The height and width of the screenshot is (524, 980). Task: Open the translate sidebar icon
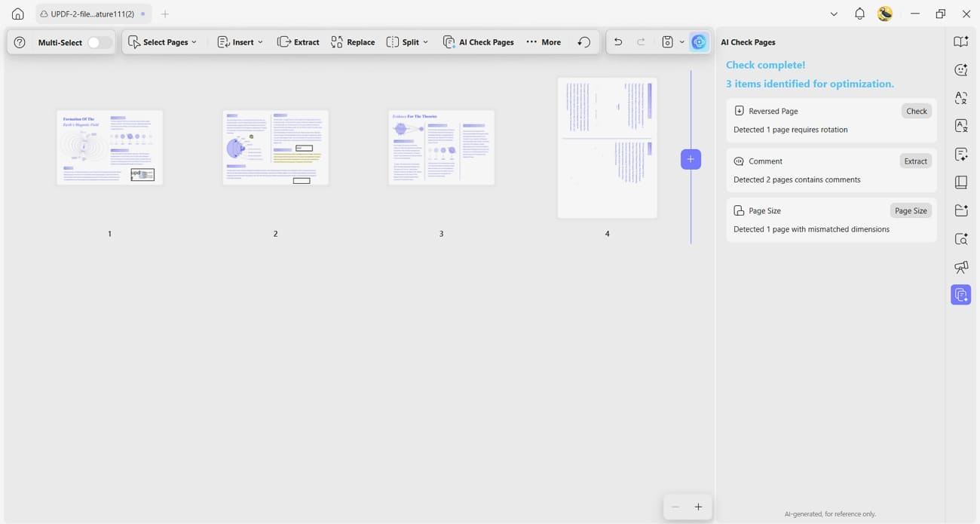coord(960,98)
